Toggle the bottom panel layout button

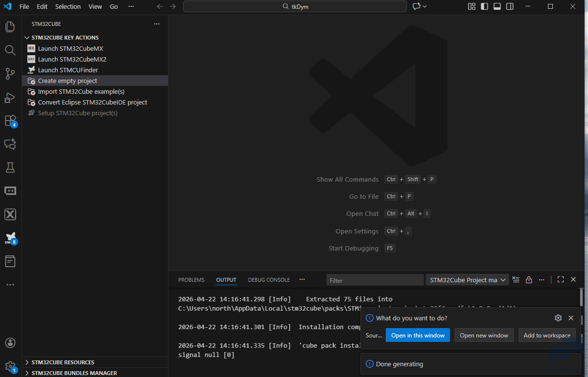pyautogui.click(x=497, y=6)
